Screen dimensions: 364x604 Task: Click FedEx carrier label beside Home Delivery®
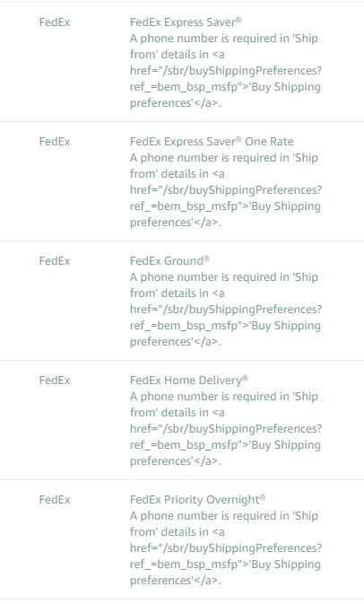coord(55,381)
